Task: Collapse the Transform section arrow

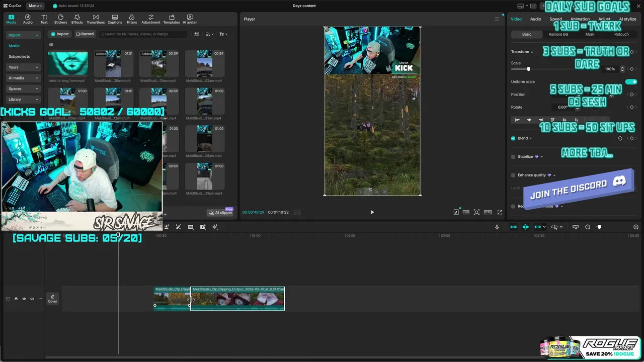Action: click(x=532, y=52)
